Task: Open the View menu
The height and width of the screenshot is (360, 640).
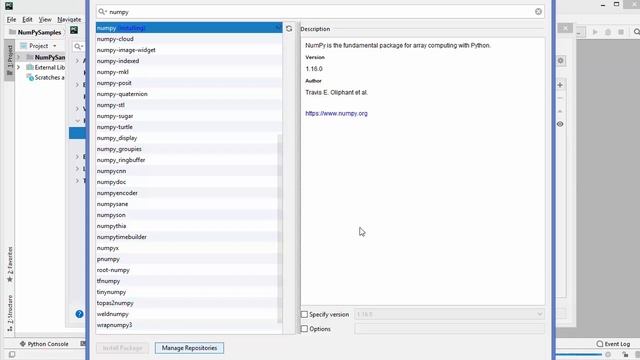Action: [45, 20]
